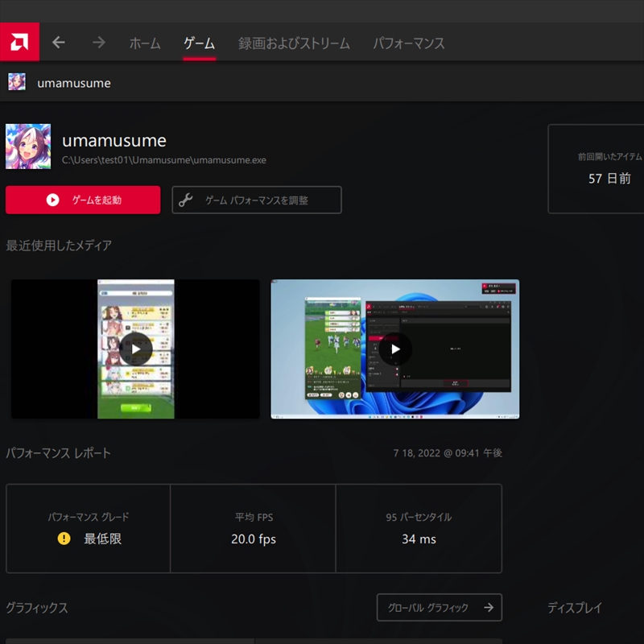
Task: Click the AMD logo icon
Action: (x=19, y=42)
